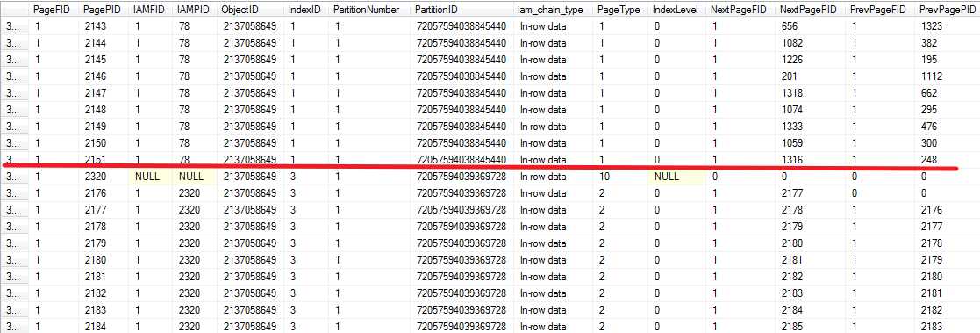Click the PagePID cell 2146
This screenshot has width=980, height=333.
[104, 76]
